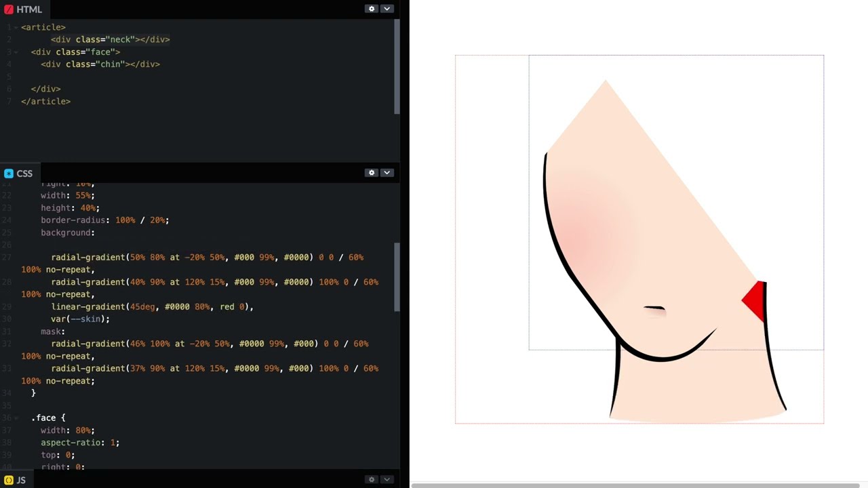Expand HTML panel dropdown chevron

[387, 9]
